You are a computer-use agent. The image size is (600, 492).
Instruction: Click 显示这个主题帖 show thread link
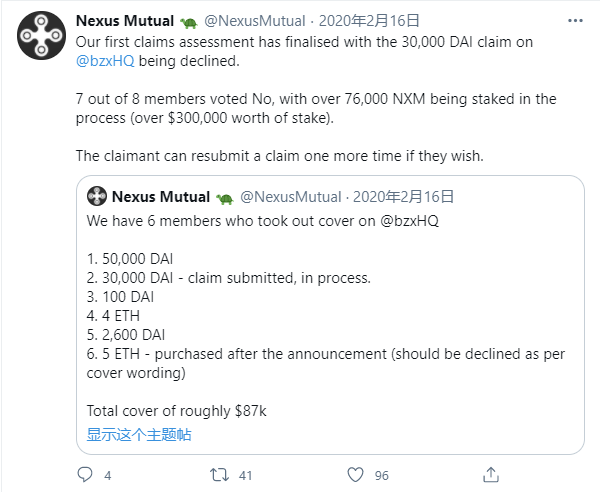(139, 435)
